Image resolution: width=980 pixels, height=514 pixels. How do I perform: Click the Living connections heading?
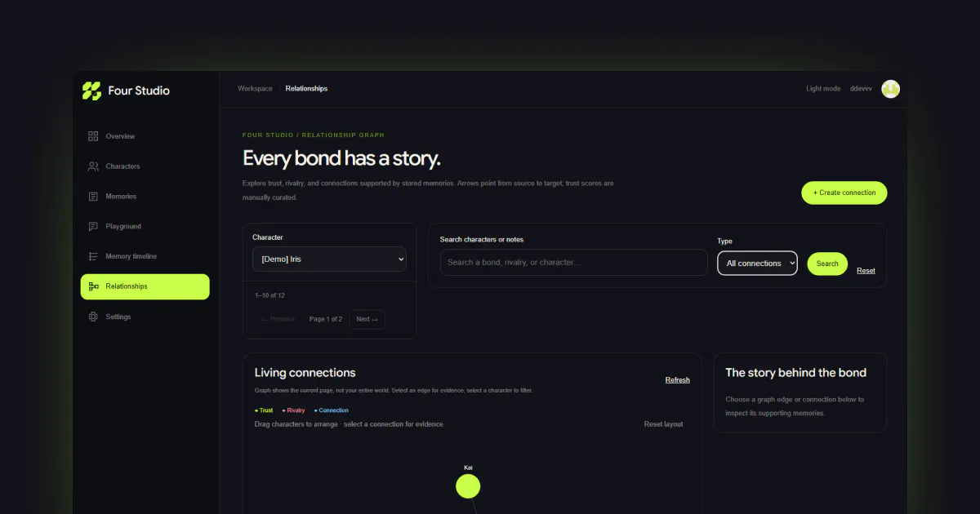tap(305, 373)
